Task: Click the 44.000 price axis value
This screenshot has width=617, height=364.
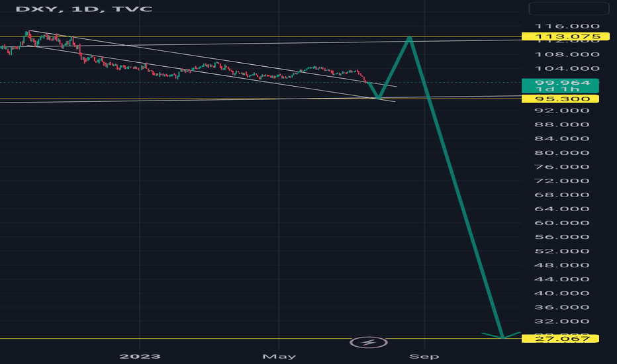Action: click(562, 279)
